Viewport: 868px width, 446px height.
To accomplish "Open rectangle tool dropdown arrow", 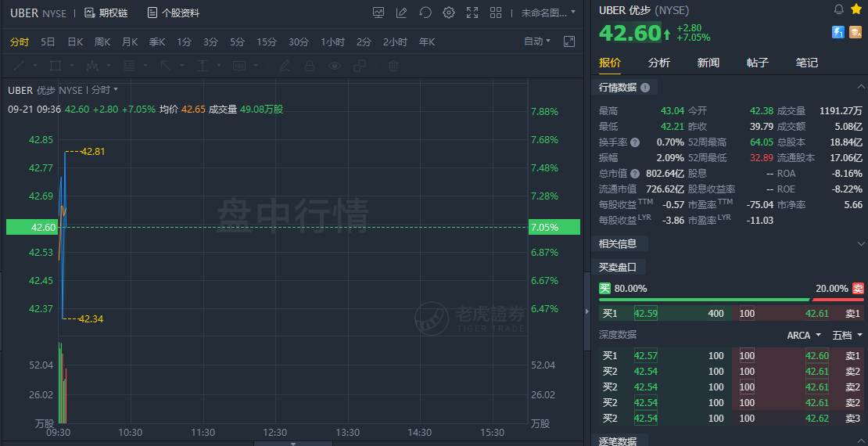I will pyautogui.click(x=71, y=66).
